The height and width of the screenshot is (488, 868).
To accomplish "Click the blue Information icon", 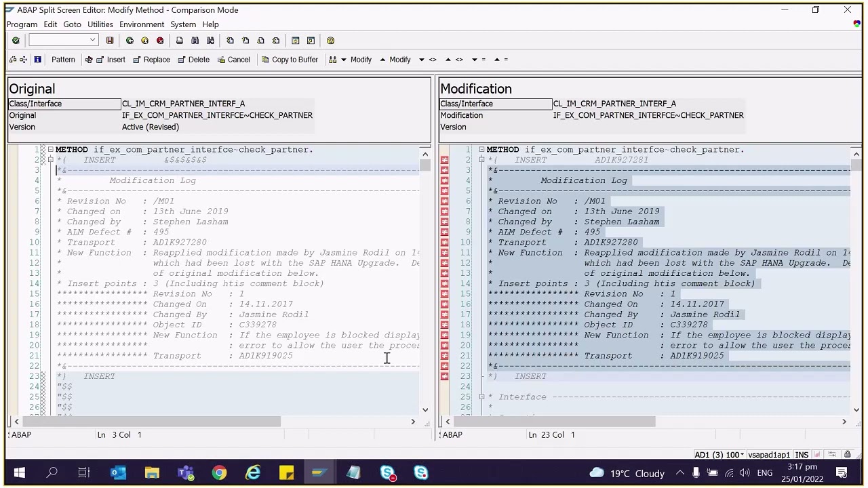I will [x=37, y=60].
